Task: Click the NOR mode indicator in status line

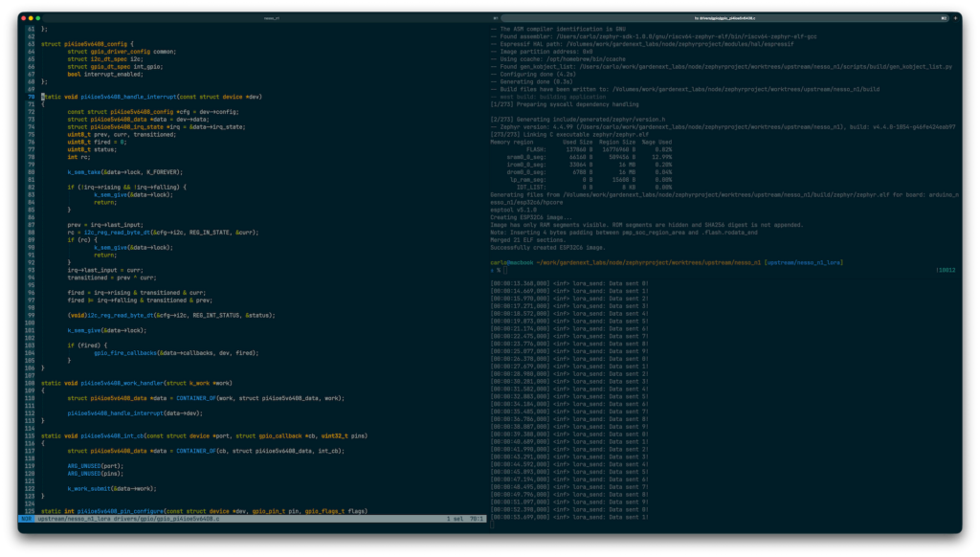Action: (x=26, y=519)
